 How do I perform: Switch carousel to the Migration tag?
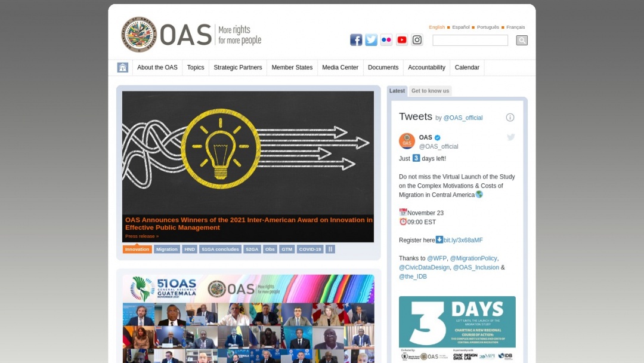pos(167,249)
